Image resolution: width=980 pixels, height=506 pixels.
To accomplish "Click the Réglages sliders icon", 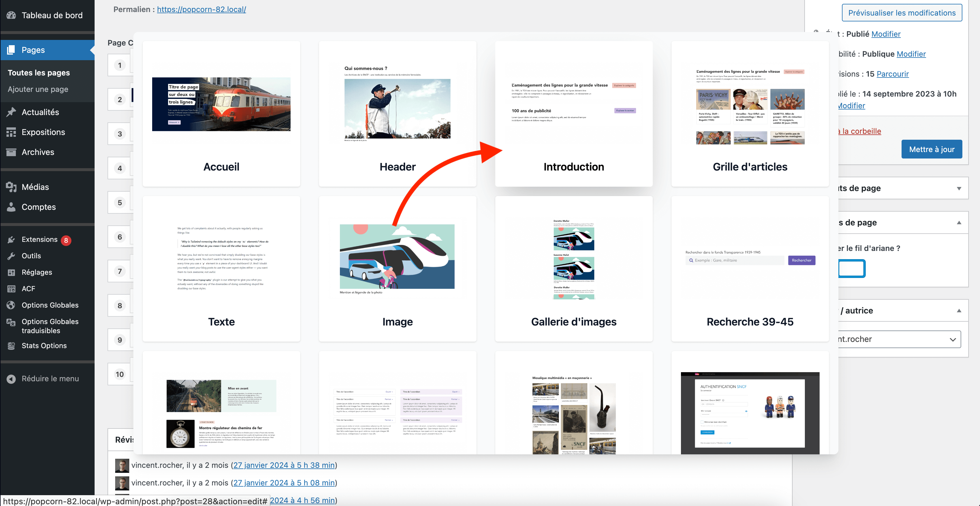I will point(11,272).
